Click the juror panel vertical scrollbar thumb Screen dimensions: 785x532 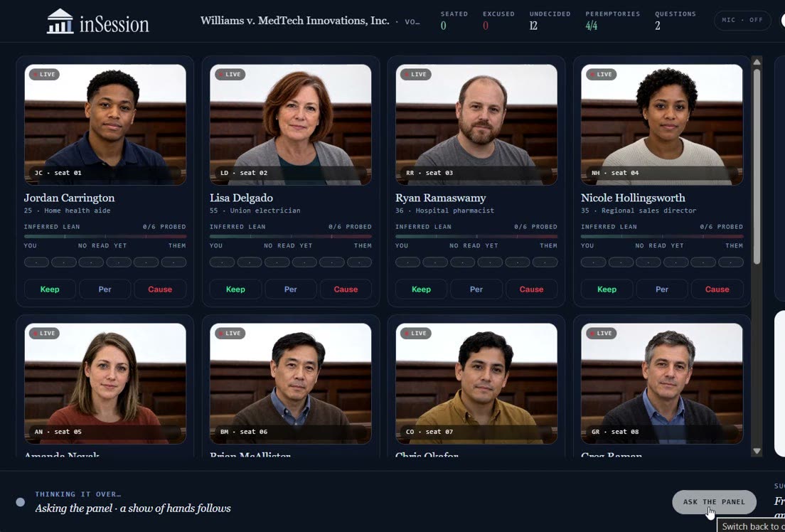point(757,166)
